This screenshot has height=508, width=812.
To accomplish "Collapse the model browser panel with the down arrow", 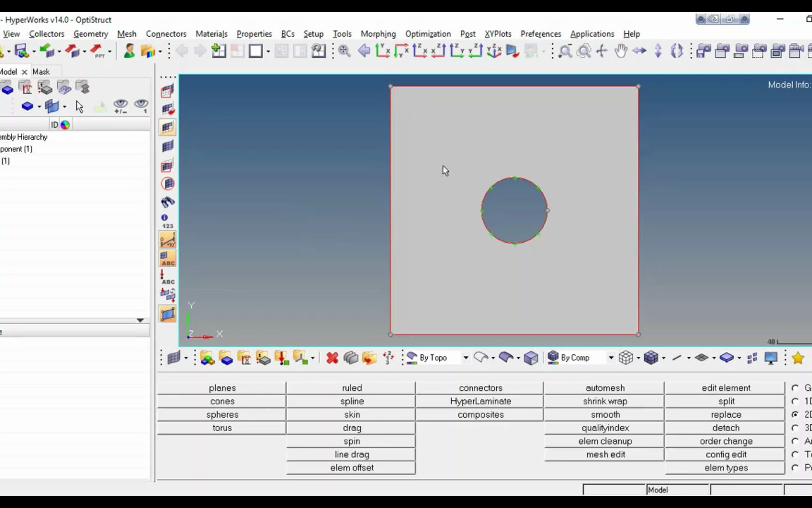I will tap(140, 320).
